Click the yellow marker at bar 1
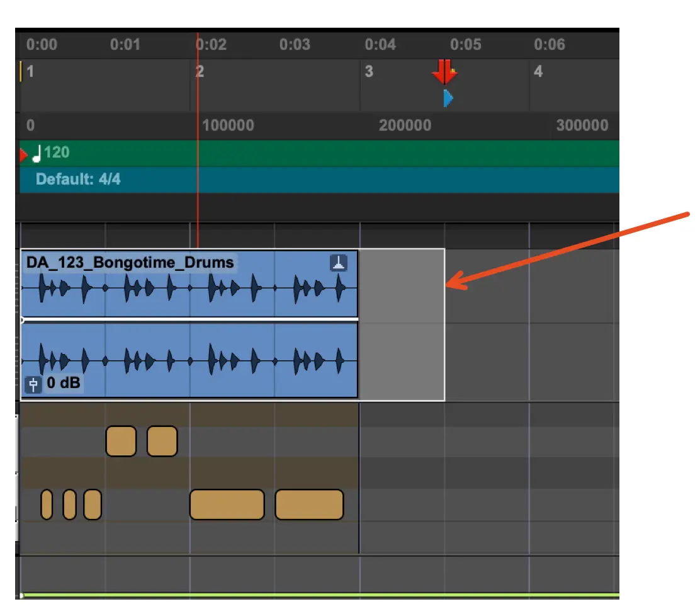Screen dimensions: 700x616 pos(21,71)
